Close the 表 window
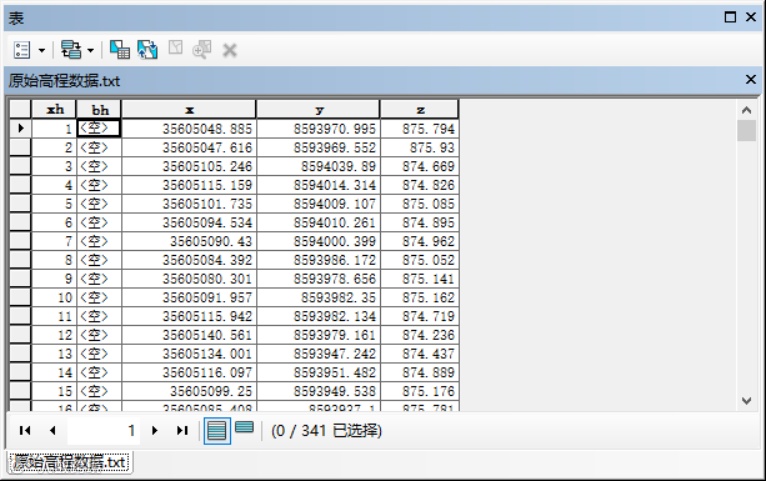 pos(751,17)
